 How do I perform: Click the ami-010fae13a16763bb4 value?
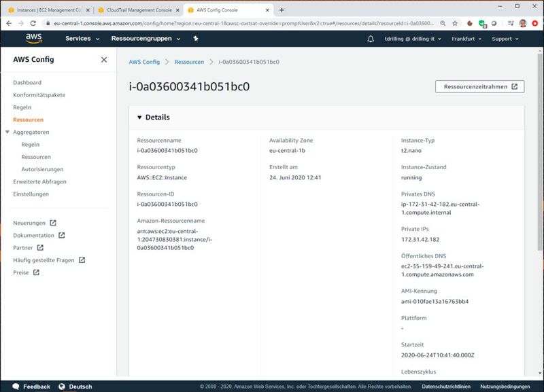435,302
